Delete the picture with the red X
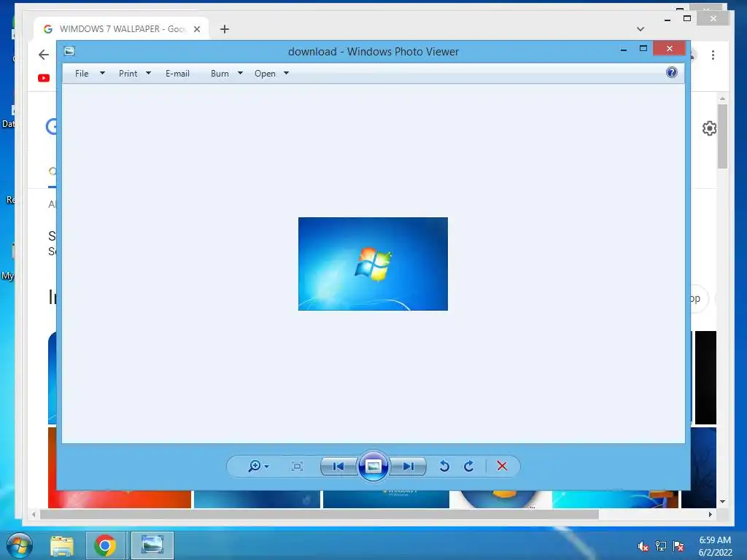 pyautogui.click(x=502, y=466)
